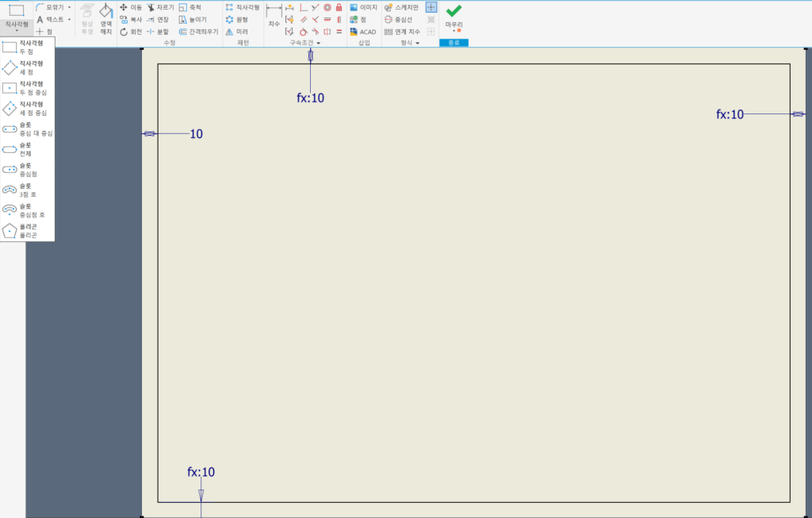
Task: Click 마무리 finish sketch checkmark
Action: click(454, 11)
